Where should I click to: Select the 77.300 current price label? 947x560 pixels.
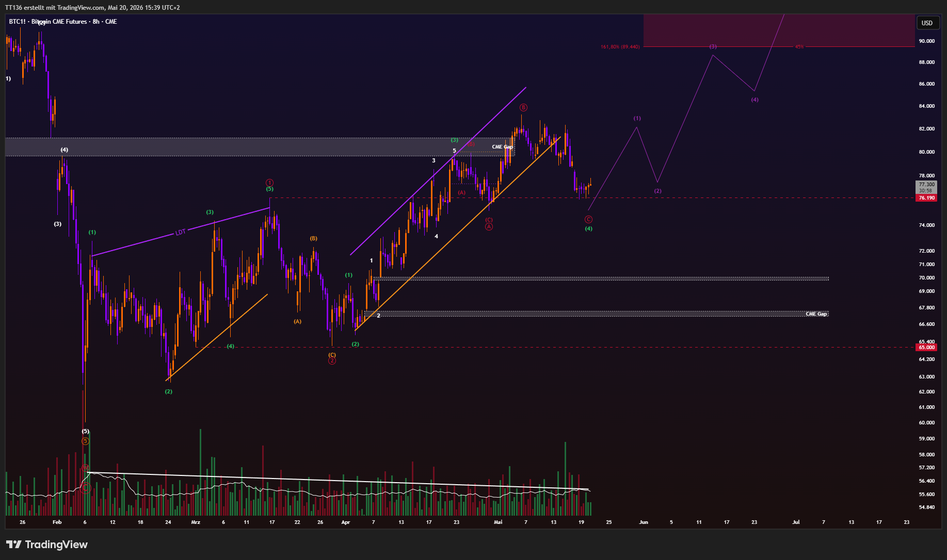[926, 184]
